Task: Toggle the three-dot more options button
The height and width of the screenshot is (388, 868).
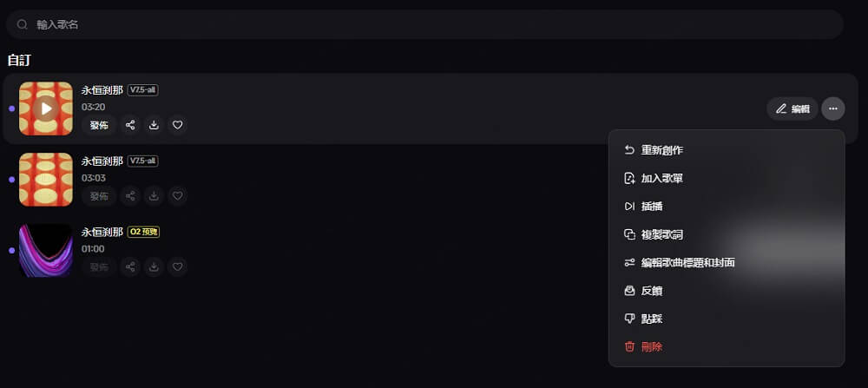Action: coord(833,109)
